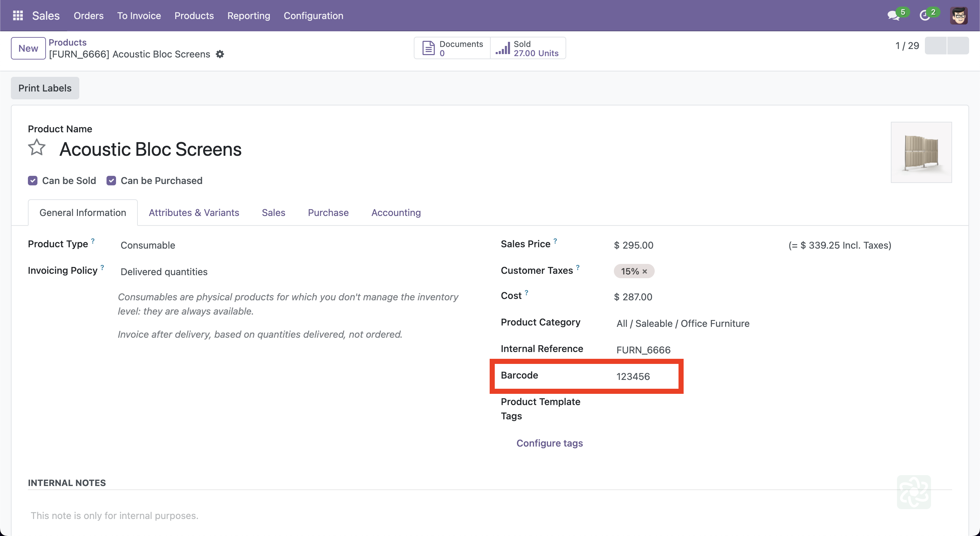980x536 pixels.
Task: Mark product as favorite with star
Action: (x=37, y=148)
